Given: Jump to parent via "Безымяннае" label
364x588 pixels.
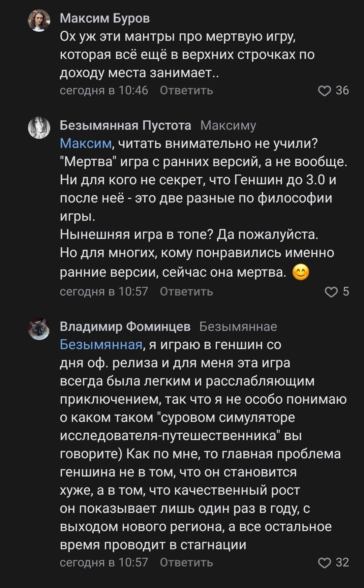Looking at the screenshot, I should click(x=238, y=327).
